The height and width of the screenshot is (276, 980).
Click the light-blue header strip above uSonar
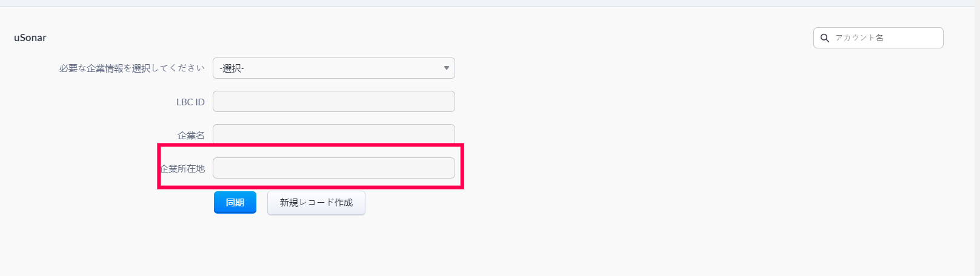coord(485,3)
